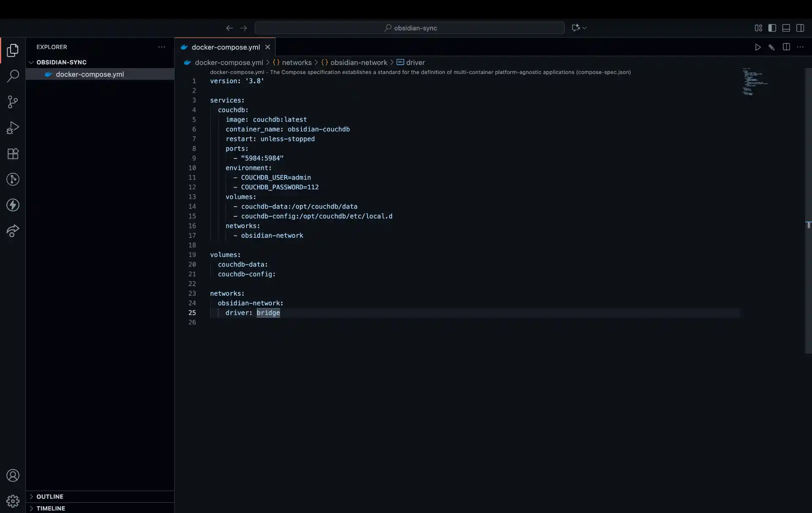The height and width of the screenshot is (513, 812).
Task: Split the editor to the right
Action: (786, 47)
